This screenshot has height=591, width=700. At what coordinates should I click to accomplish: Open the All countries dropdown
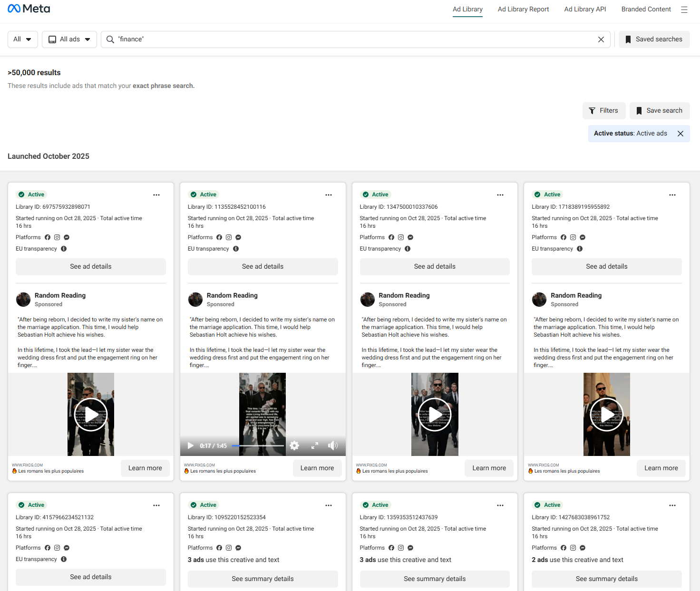pos(22,39)
